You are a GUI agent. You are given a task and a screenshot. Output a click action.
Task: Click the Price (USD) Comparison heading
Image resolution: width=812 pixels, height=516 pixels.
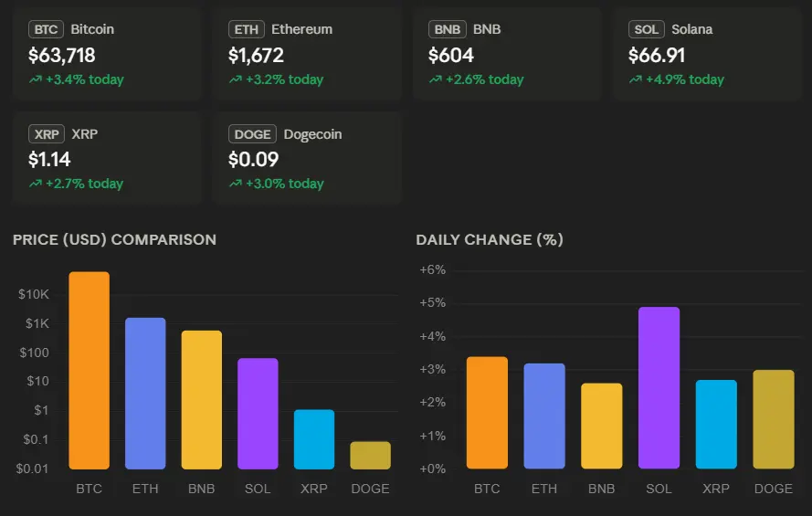pos(114,239)
